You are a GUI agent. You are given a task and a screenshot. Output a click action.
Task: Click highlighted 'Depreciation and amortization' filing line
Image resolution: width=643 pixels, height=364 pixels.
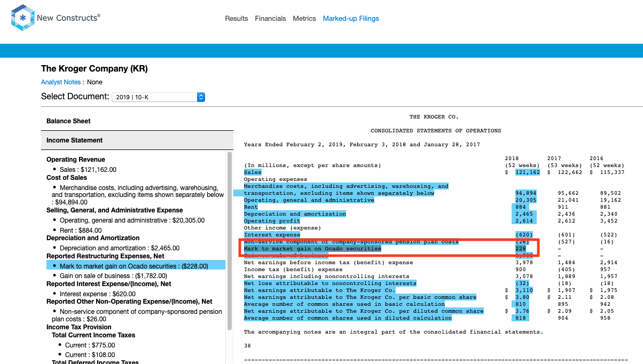pyautogui.click(x=295, y=214)
